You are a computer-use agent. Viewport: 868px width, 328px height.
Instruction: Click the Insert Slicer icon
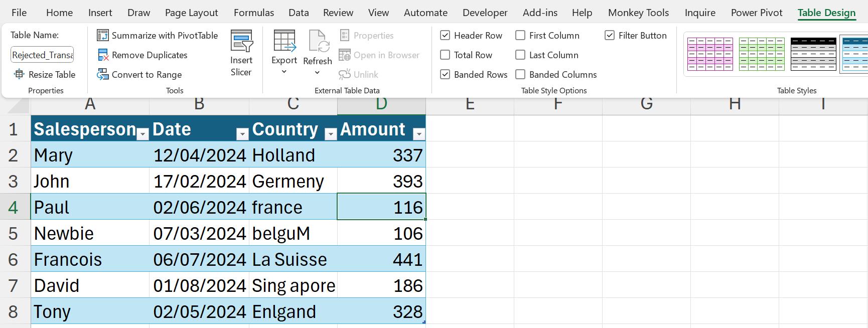point(241,41)
